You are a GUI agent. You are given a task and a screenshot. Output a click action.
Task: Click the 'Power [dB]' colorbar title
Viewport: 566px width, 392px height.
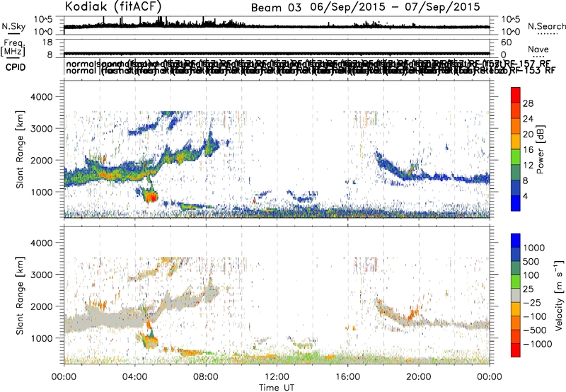click(540, 149)
